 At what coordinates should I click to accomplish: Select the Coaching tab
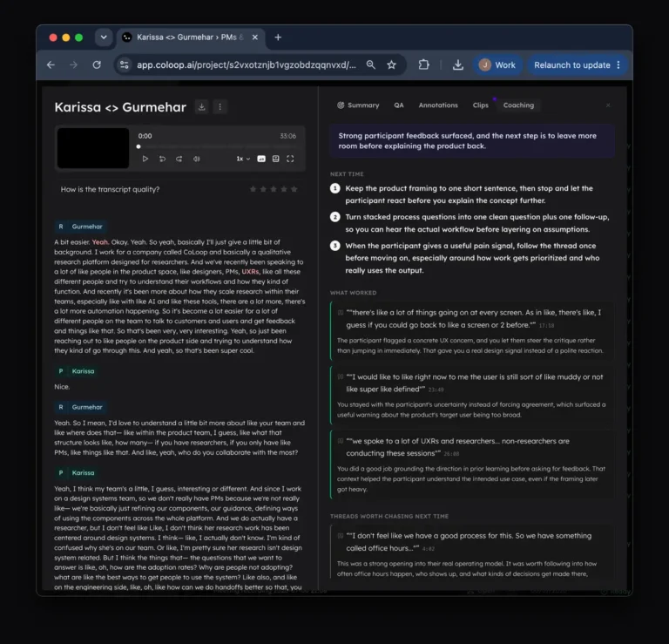[x=518, y=105]
